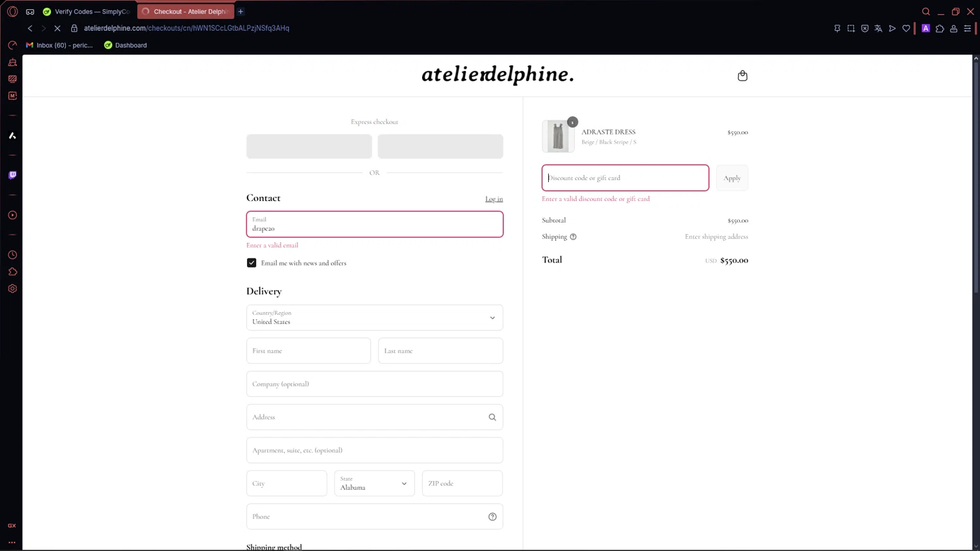The image size is (980, 551).
Task: Open the shopping bag cart icon
Action: (743, 76)
